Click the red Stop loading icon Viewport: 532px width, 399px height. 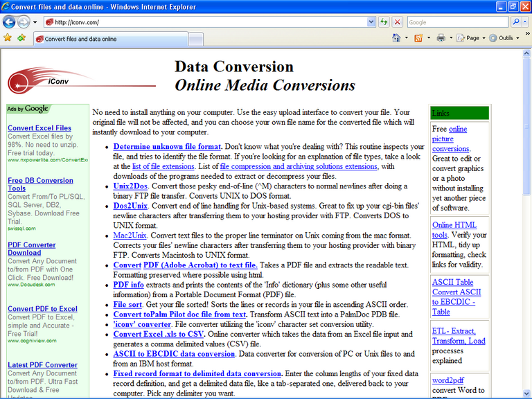pos(398,22)
